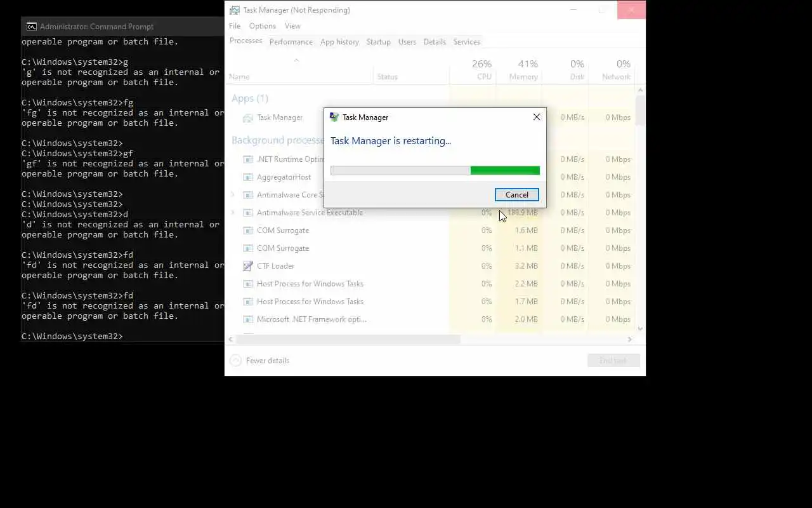Viewport: 812px width, 508px height.
Task: Open the View menu
Action: (x=292, y=26)
